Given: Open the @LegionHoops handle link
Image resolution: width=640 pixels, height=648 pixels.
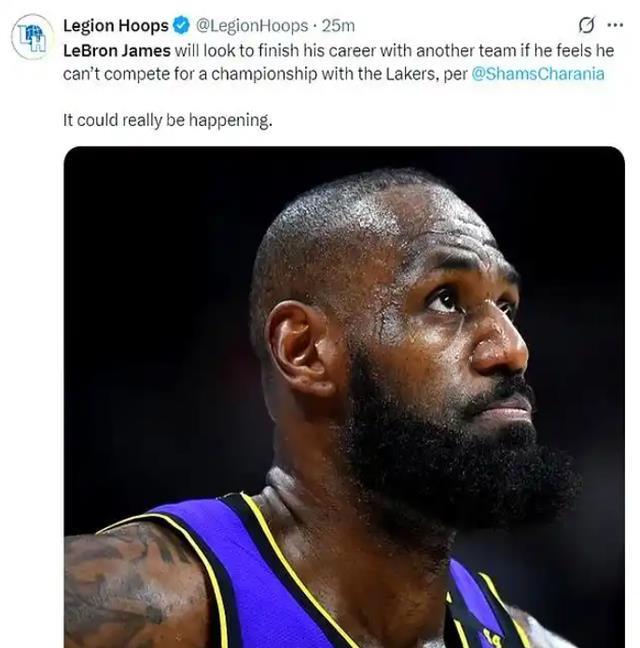Looking at the screenshot, I should [x=252, y=26].
